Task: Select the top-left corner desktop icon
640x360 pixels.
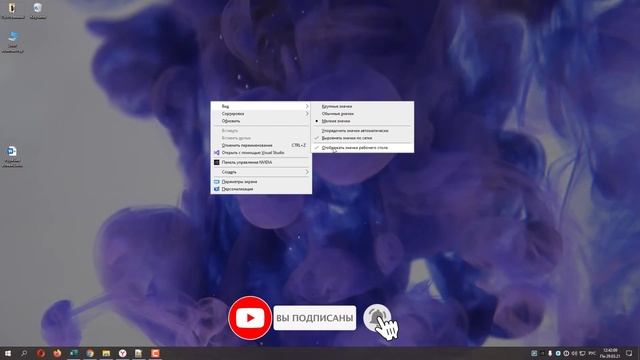Action: point(12,11)
